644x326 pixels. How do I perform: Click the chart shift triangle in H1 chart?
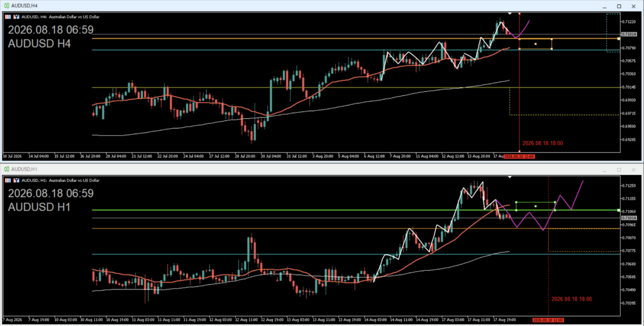(x=509, y=177)
